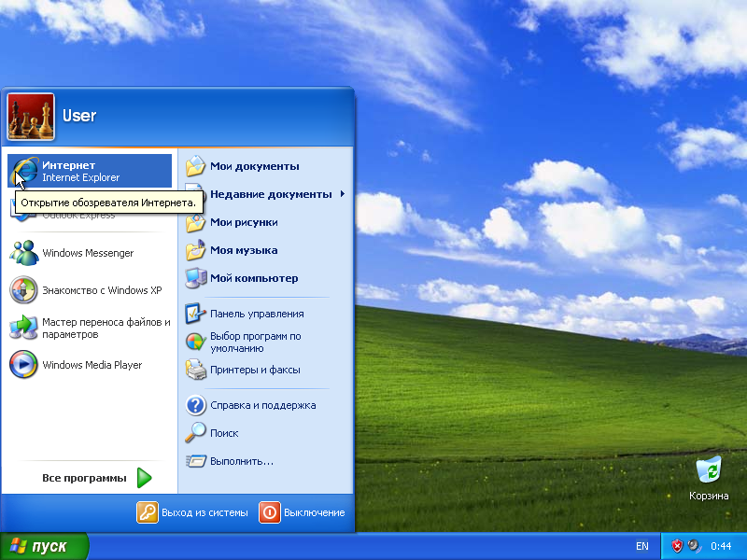Click the Windows Media Player label
Image resolution: width=747 pixels, height=560 pixels.
coord(92,365)
